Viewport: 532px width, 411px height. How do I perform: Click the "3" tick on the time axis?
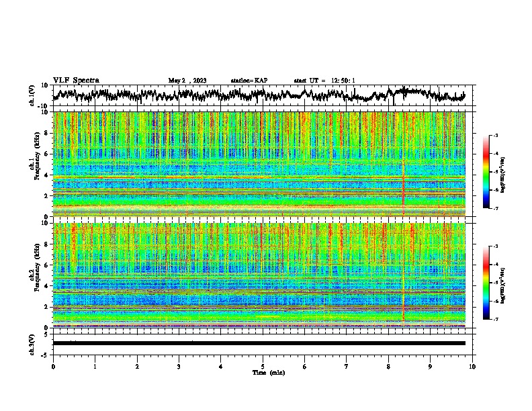pos(179,367)
